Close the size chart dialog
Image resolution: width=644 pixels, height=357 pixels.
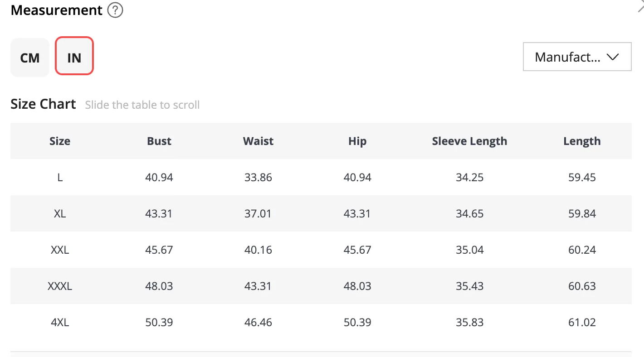click(x=640, y=6)
